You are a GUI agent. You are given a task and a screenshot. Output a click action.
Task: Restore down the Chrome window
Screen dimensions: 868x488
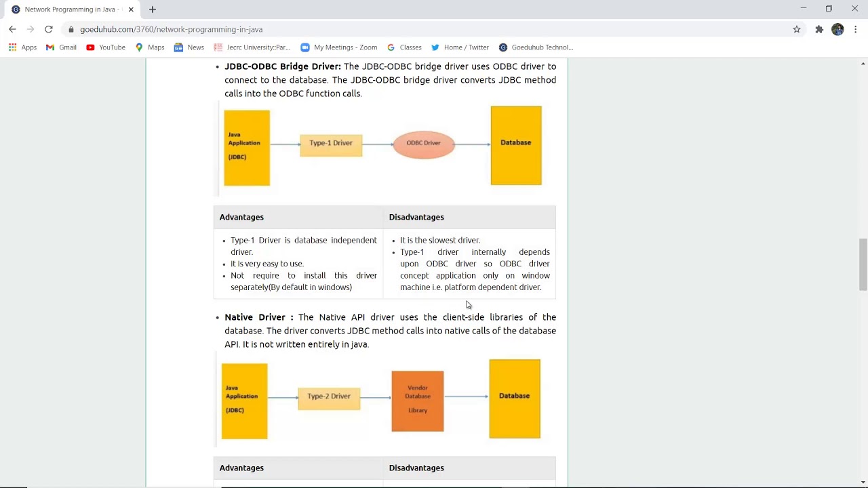point(829,9)
